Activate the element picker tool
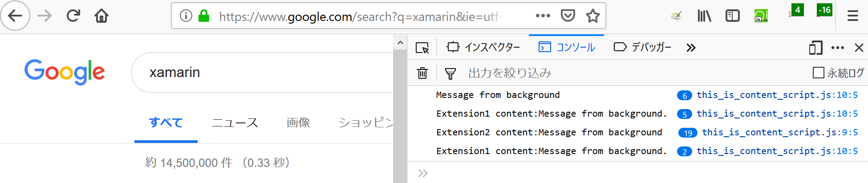The height and width of the screenshot is (183, 868). [422, 48]
